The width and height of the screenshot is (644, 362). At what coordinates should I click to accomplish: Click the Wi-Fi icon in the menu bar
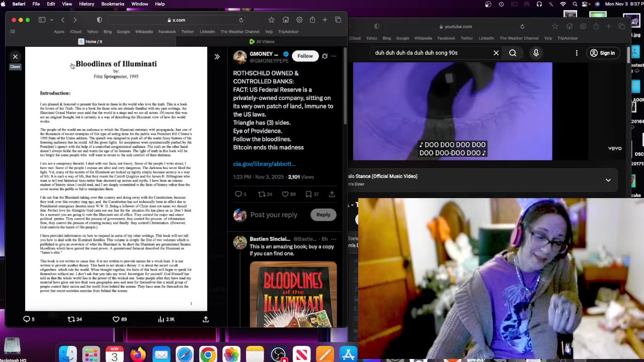[x=563, y=4]
